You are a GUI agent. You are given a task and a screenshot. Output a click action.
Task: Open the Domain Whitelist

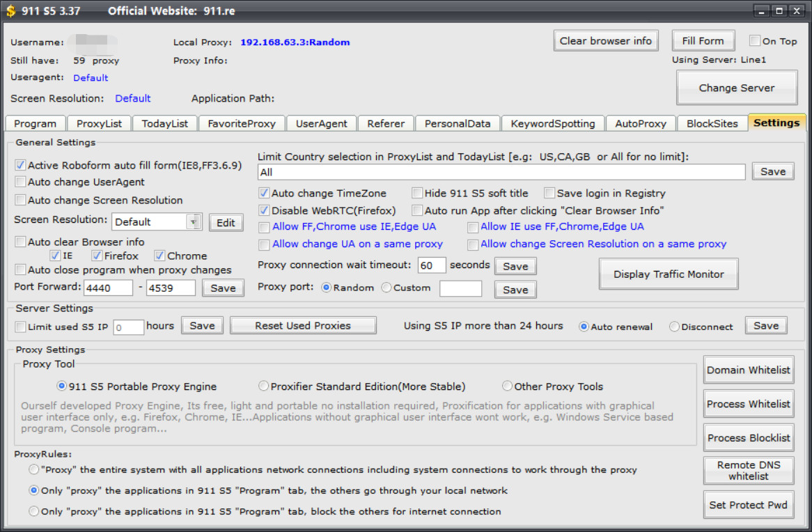coord(749,370)
